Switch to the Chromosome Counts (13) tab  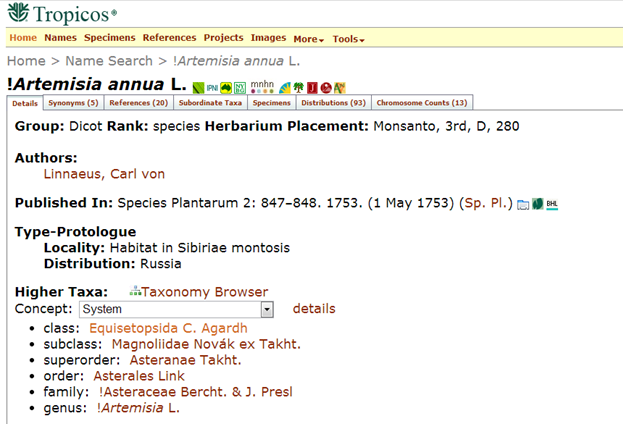pyautogui.click(x=422, y=103)
